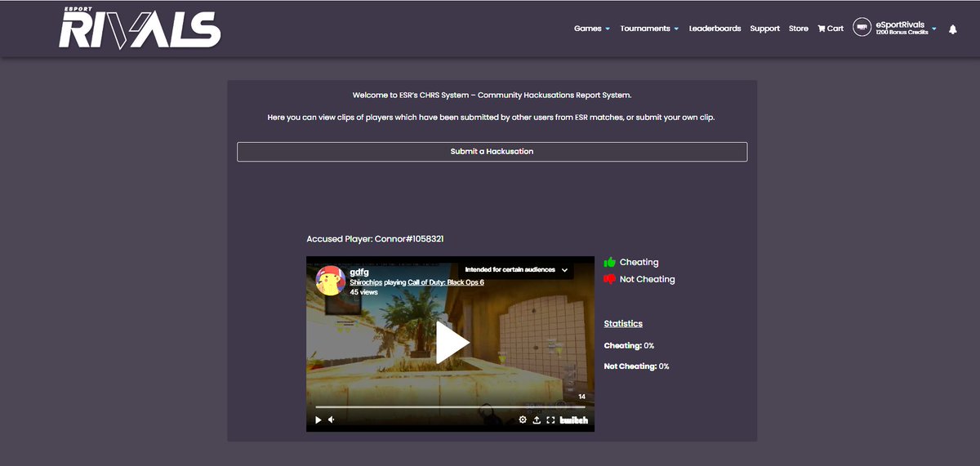Click the Statistics heading link
980x466 pixels.
click(623, 324)
